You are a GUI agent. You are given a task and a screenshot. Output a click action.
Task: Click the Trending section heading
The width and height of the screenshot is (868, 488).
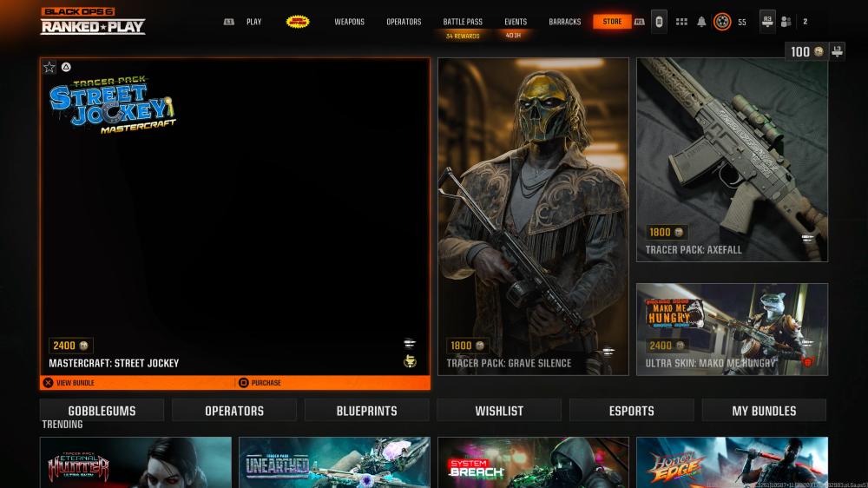click(62, 425)
